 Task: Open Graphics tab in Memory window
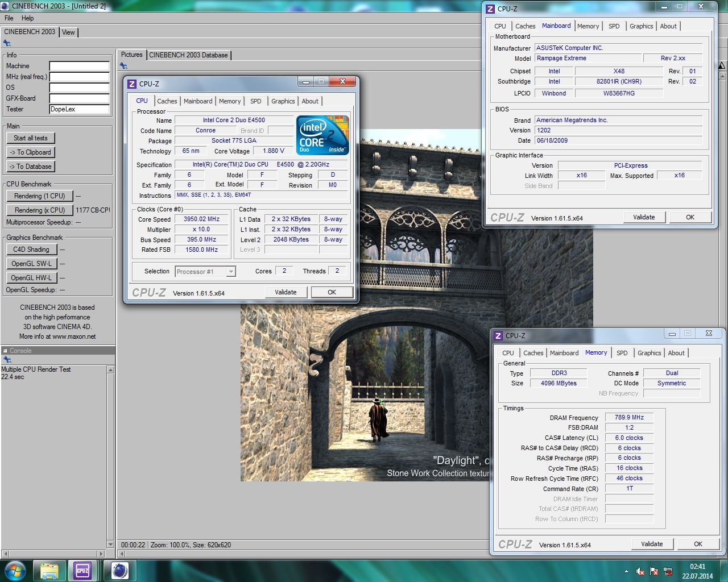(x=650, y=353)
